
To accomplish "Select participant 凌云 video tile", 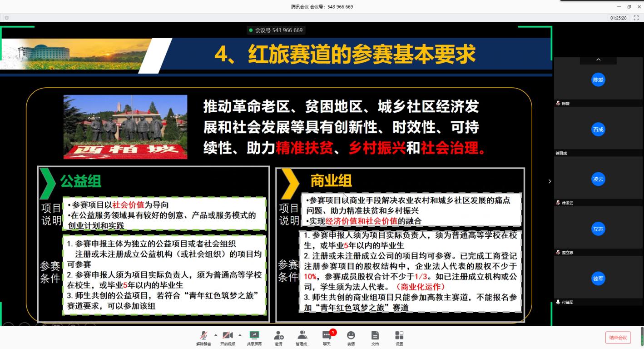I will 598,179.
